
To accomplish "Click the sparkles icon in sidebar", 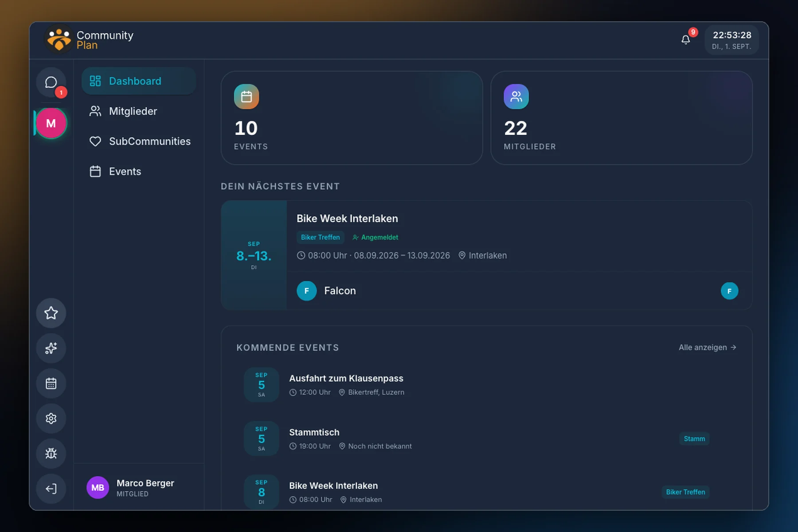I will 51,348.
